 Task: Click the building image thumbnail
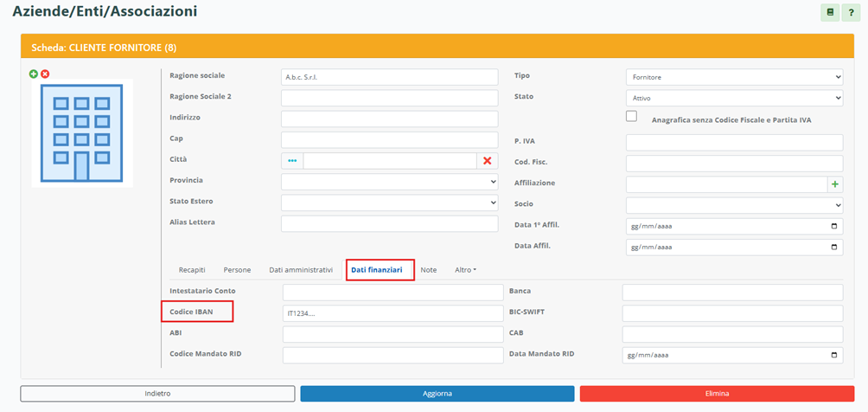click(x=82, y=133)
